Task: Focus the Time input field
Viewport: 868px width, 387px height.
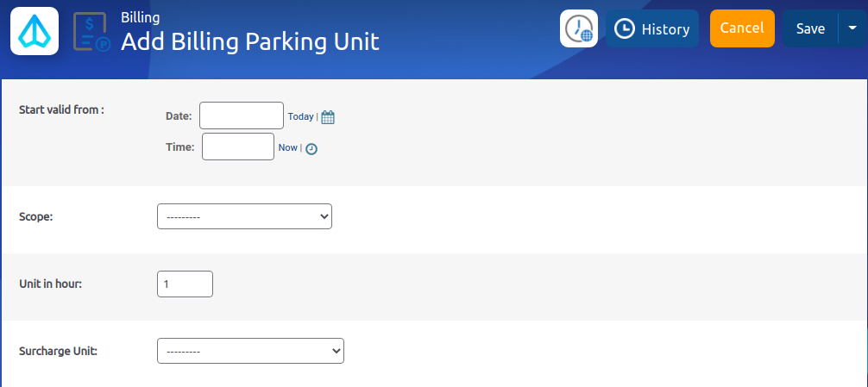Action: coord(238,147)
